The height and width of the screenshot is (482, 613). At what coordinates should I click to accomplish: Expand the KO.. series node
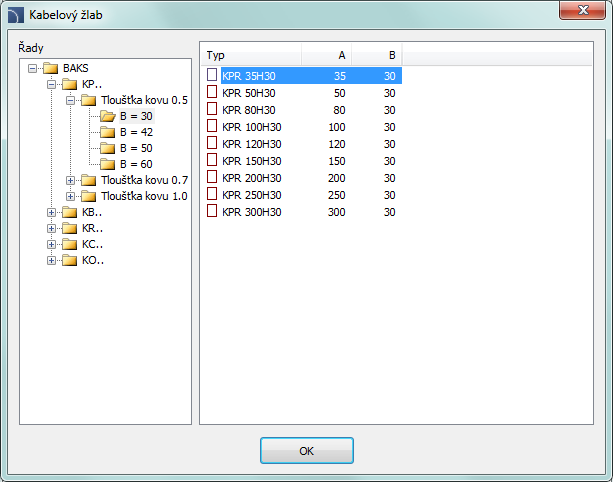(51, 261)
